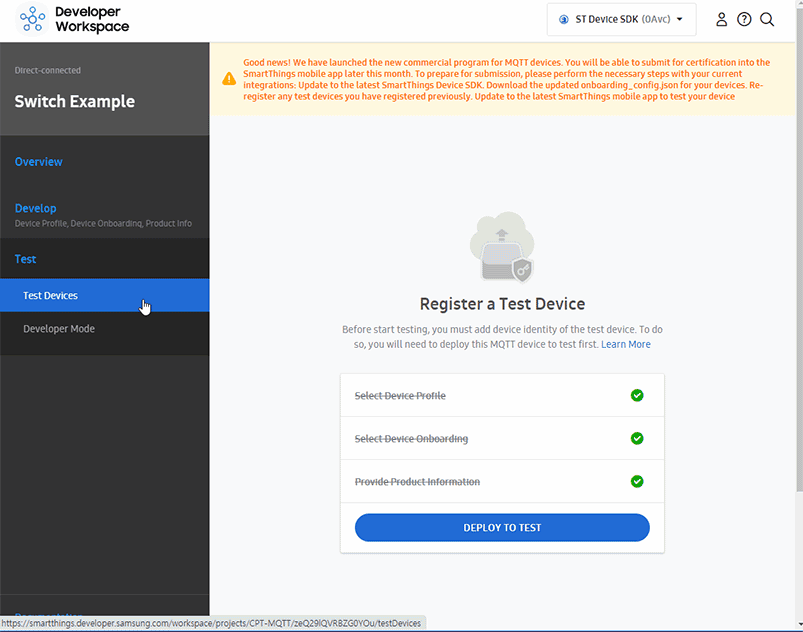This screenshot has height=632, width=803.
Task: Click the Select Device Profile step
Action: (400, 396)
